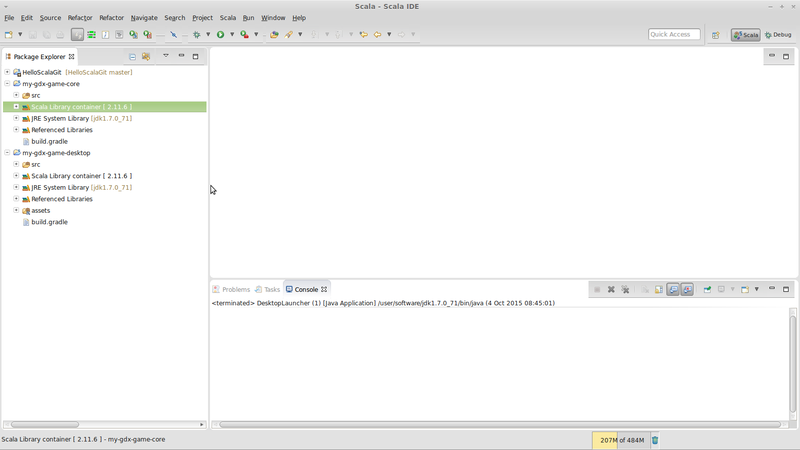Expand the selected Scala Library container
Image resolution: width=800 pixels, height=450 pixels.
click(16, 107)
